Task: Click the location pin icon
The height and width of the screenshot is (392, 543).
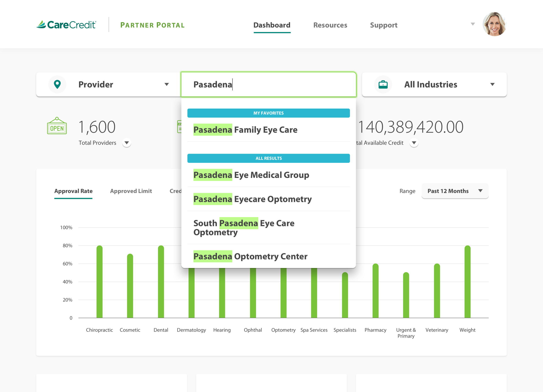Action: [57, 84]
